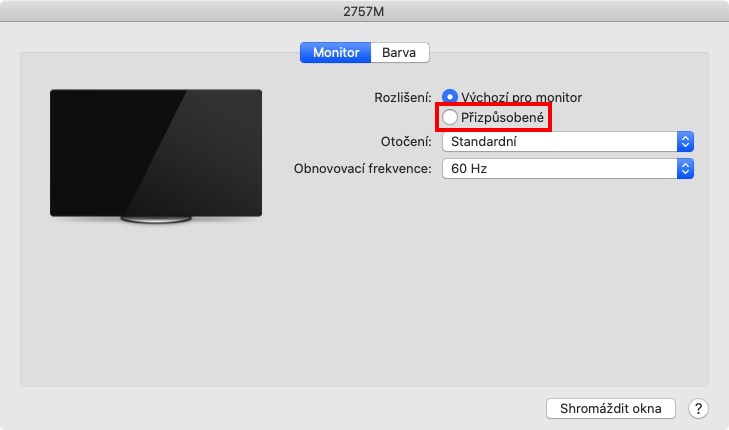The height and width of the screenshot is (430, 729).
Task: Click the Otočení: label
Action: click(x=406, y=141)
